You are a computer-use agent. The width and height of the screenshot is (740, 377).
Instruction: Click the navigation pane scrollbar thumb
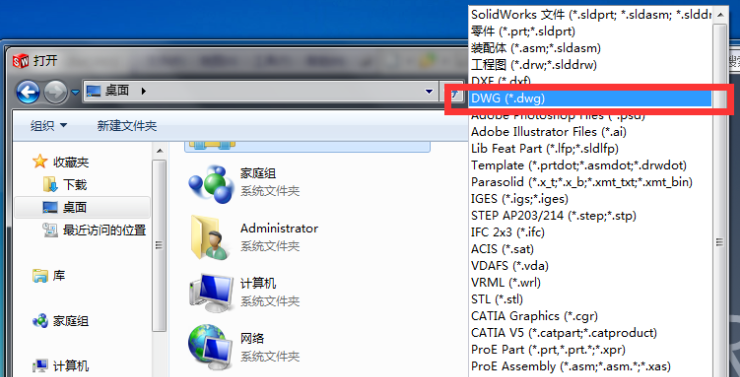tap(159, 245)
